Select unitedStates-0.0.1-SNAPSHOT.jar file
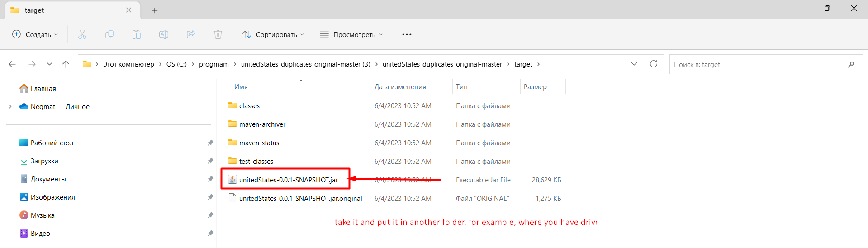The width and height of the screenshot is (868, 248). tap(288, 180)
